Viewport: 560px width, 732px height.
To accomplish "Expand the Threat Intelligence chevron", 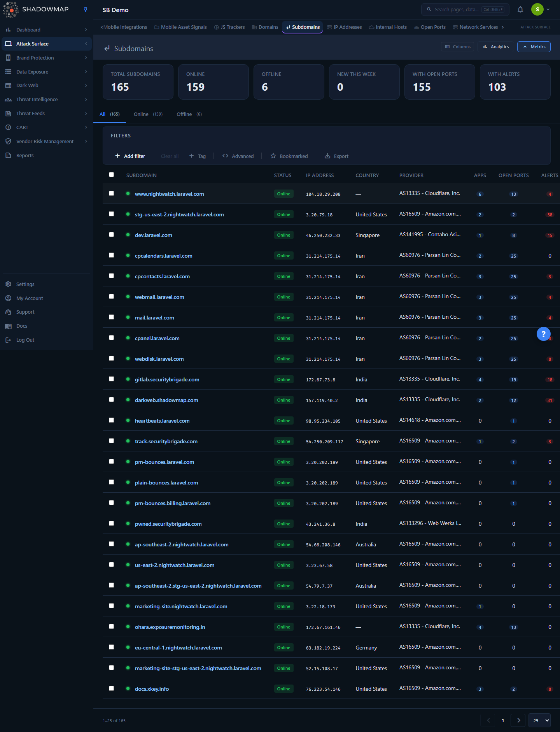I will click(x=86, y=100).
